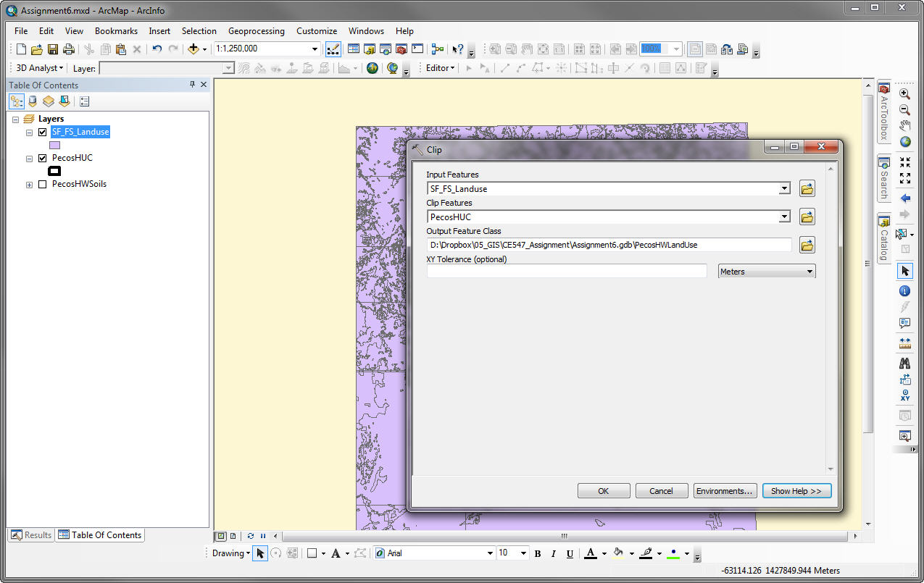This screenshot has height=583, width=924.
Task: Open the Search window from toolbar
Action: pyautogui.click(x=386, y=49)
